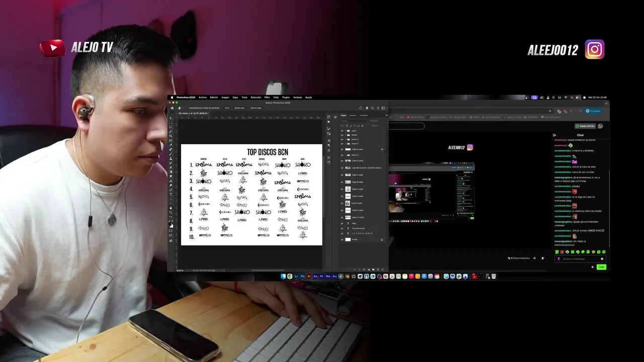Open the Discover lightbulb icon
The image size is (644, 362).
pyautogui.click(x=378, y=108)
